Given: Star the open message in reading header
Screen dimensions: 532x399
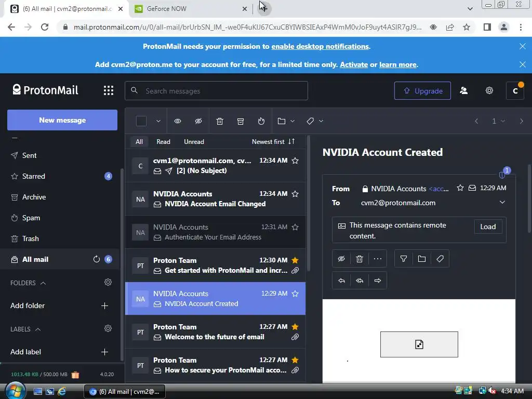Looking at the screenshot, I should coord(460,188).
